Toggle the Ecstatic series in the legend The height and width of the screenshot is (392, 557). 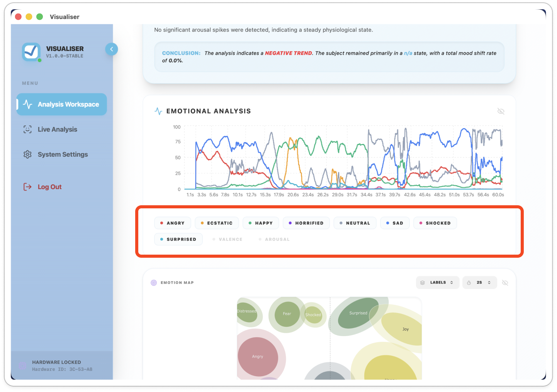[x=217, y=223]
